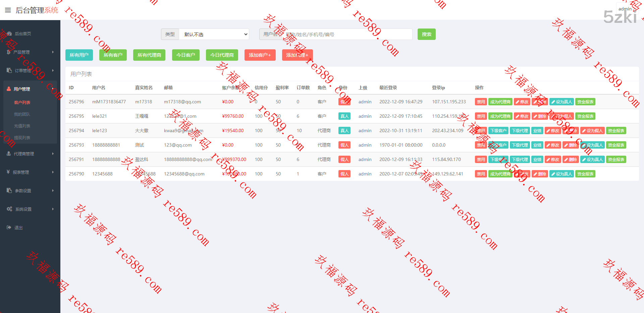
Task: Open 充值列表 in the sidebar submenu
Action: 22,126
